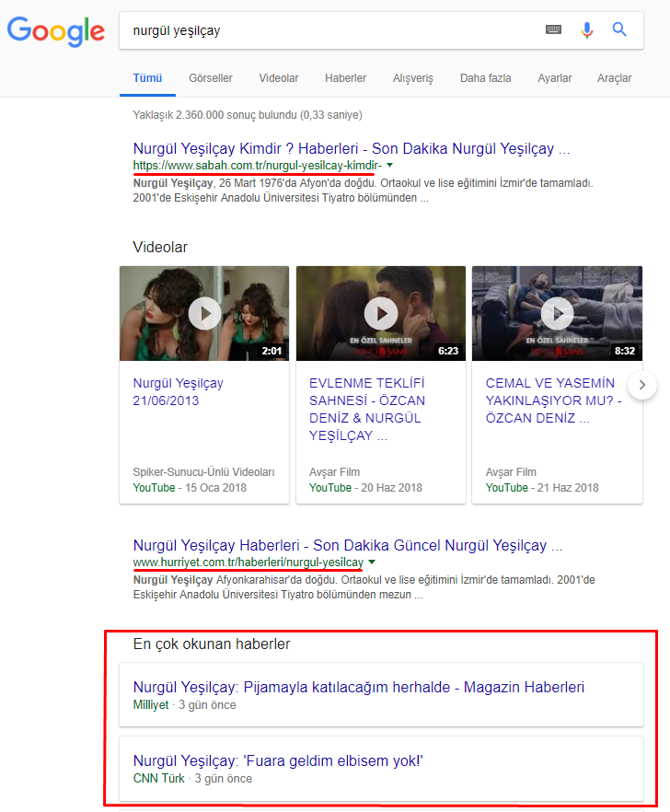Open the Daha fazla menu
This screenshot has height=812, width=670.
click(485, 78)
